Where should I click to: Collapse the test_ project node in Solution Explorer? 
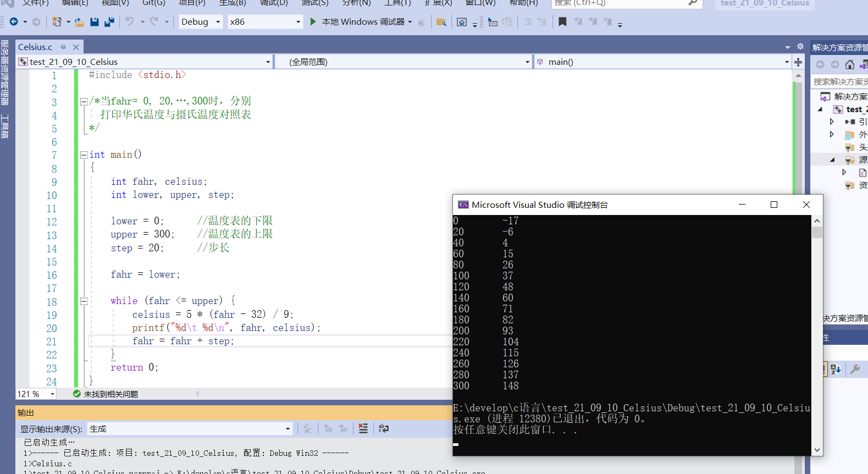pyautogui.click(x=821, y=109)
